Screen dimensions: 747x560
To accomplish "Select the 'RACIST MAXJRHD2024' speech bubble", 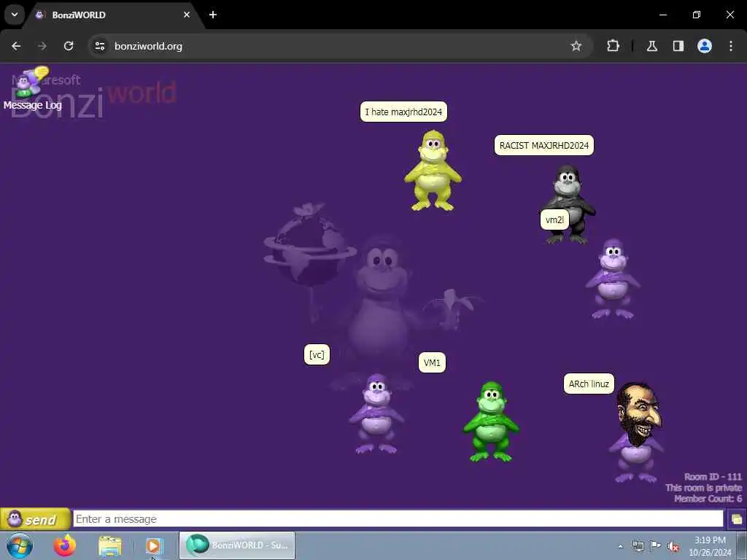I will point(544,145).
